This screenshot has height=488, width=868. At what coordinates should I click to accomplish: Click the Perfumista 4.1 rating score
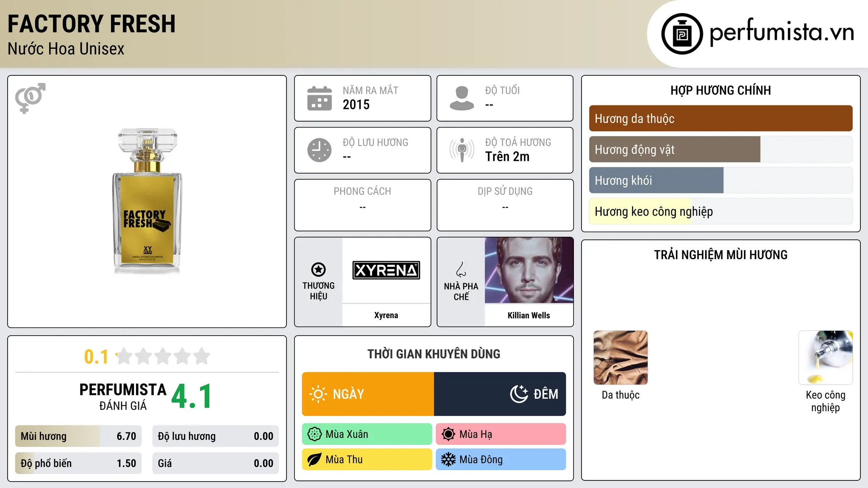[x=192, y=396]
